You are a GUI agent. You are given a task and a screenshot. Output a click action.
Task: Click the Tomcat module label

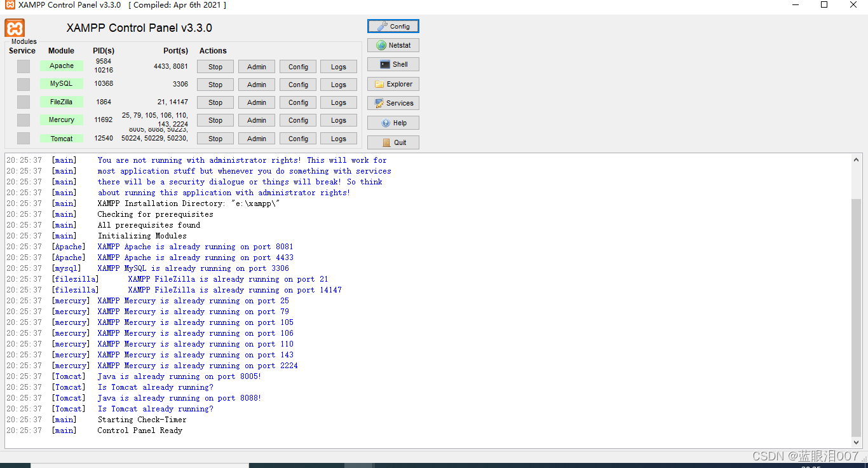click(x=62, y=139)
